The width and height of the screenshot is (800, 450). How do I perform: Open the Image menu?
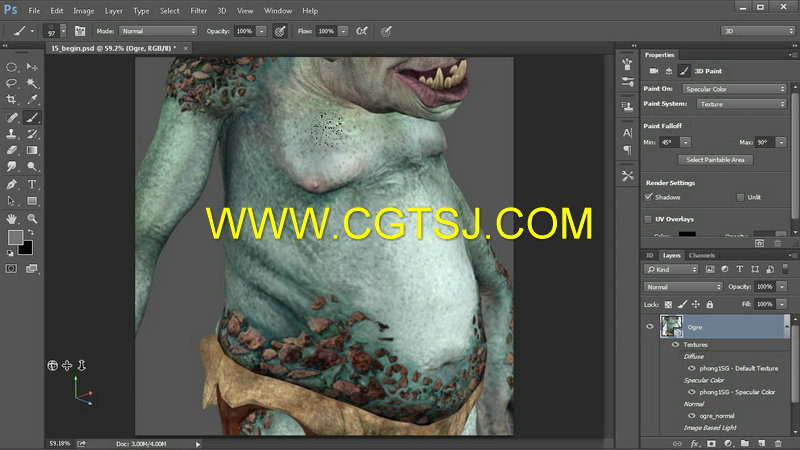(84, 10)
